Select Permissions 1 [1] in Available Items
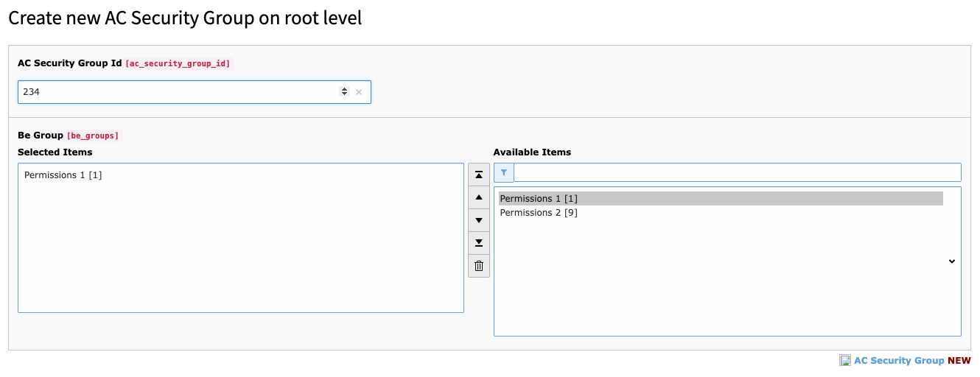 coord(721,199)
